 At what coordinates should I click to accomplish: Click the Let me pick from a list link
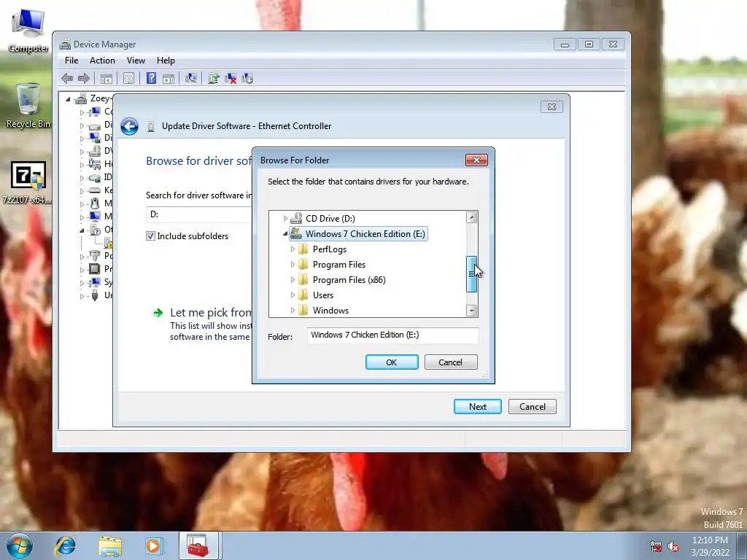pos(211,313)
